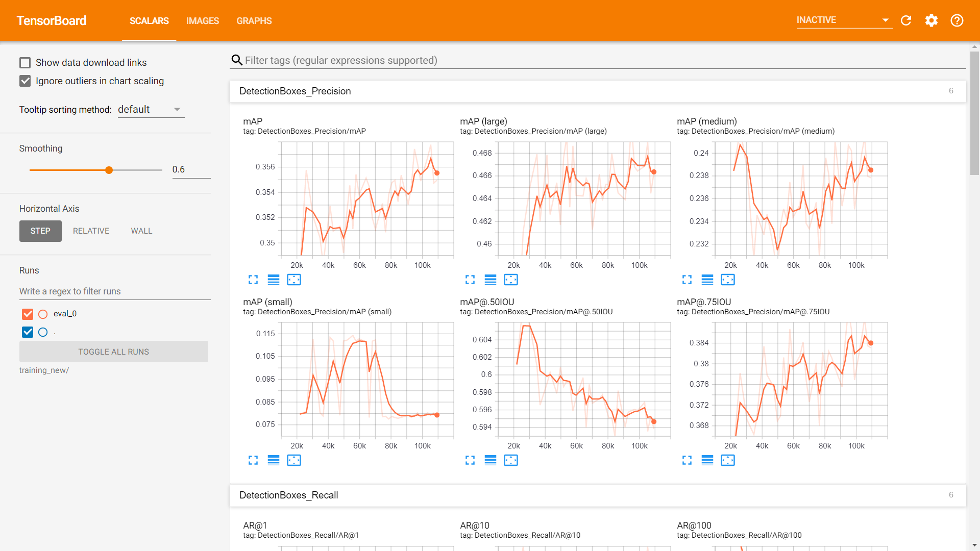
Task: Switch to the GRAPHS tab
Action: coord(254,21)
